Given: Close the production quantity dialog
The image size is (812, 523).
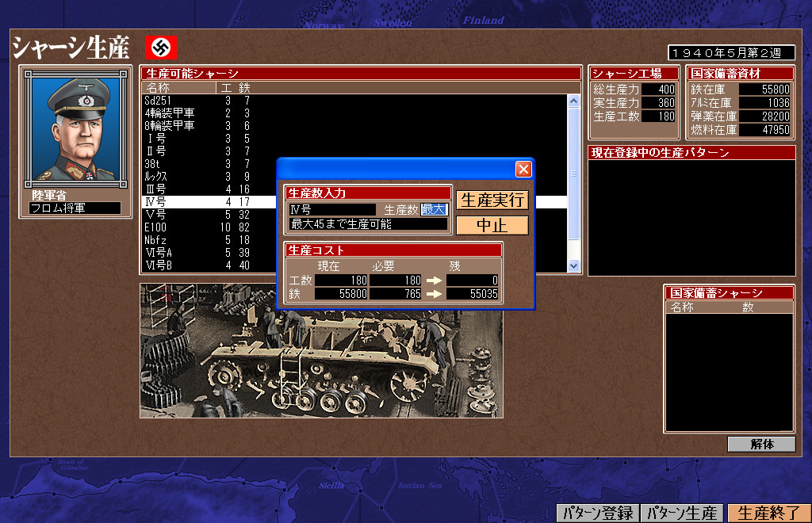Looking at the screenshot, I should [x=523, y=169].
